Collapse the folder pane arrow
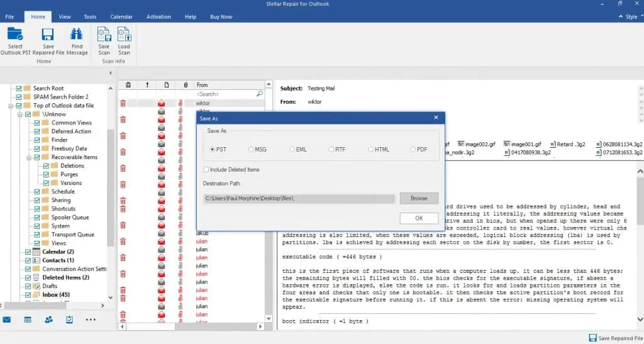The width and height of the screenshot is (644, 344). click(110, 73)
